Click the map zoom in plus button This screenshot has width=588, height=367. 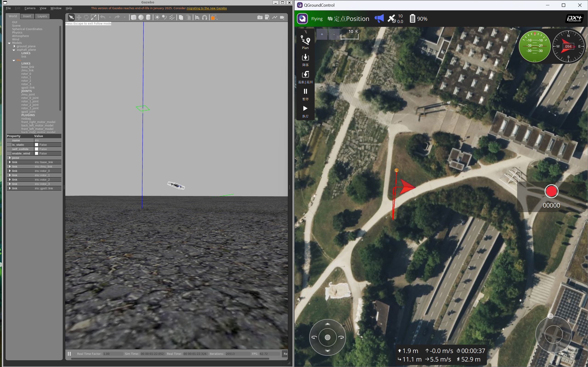click(322, 34)
